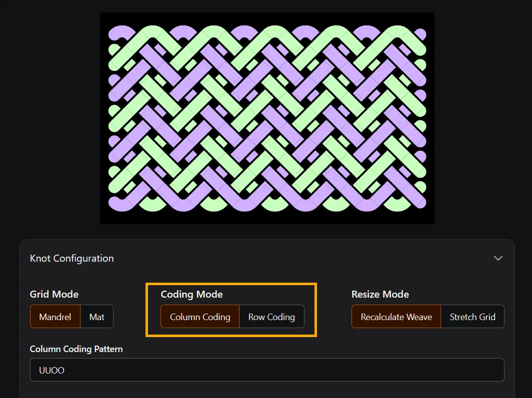Click the Resize Mode heading
The width and height of the screenshot is (532, 398).
point(380,294)
